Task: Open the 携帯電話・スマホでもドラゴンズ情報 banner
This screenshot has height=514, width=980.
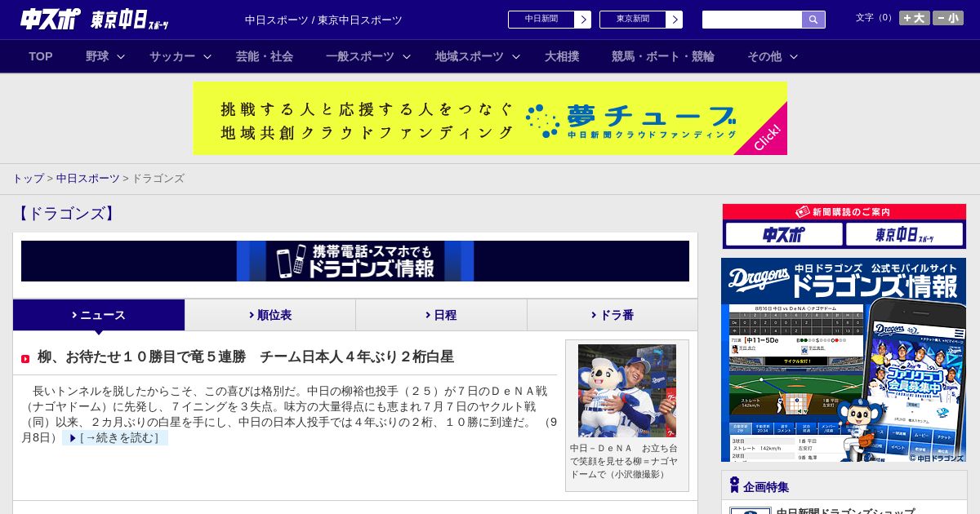Action: (x=355, y=261)
